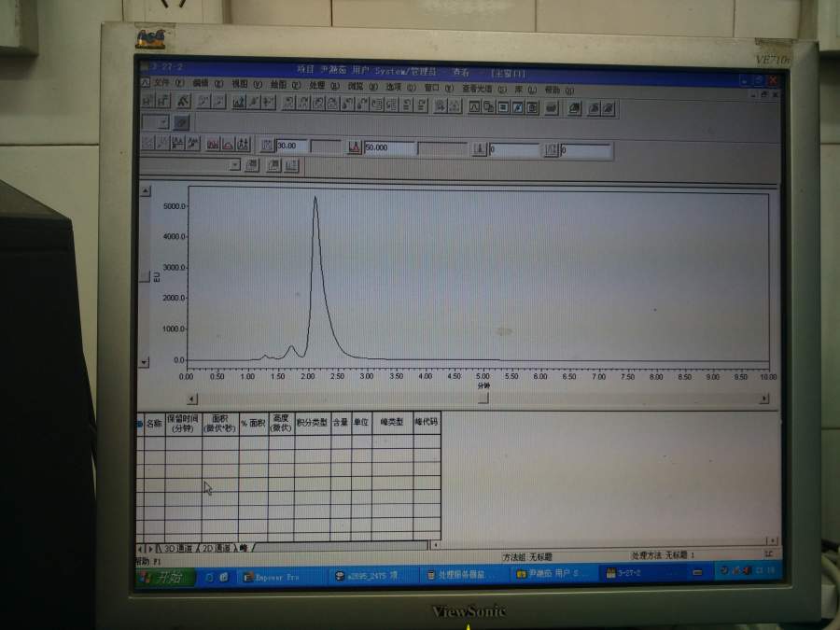The width and height of the screenshot is (840, 630).
Task: Switch to the 2D通道 tab
Action: coord(216,548)
